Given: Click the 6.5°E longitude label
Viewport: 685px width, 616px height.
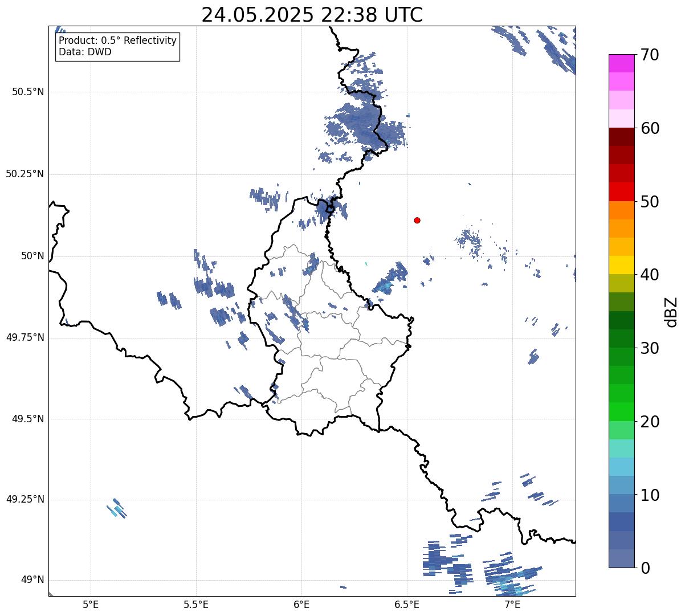Looking at the screenshot, I should (x=407, y=604).
